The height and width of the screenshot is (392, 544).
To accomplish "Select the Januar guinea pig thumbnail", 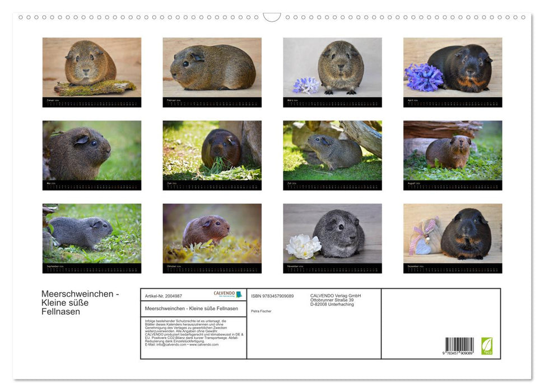I will click(x=91, y=67).
